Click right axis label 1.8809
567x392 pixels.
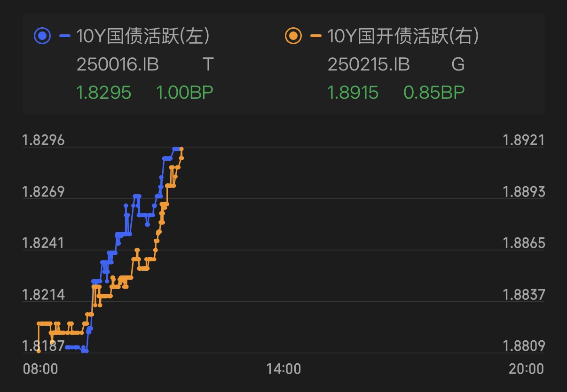524,346
